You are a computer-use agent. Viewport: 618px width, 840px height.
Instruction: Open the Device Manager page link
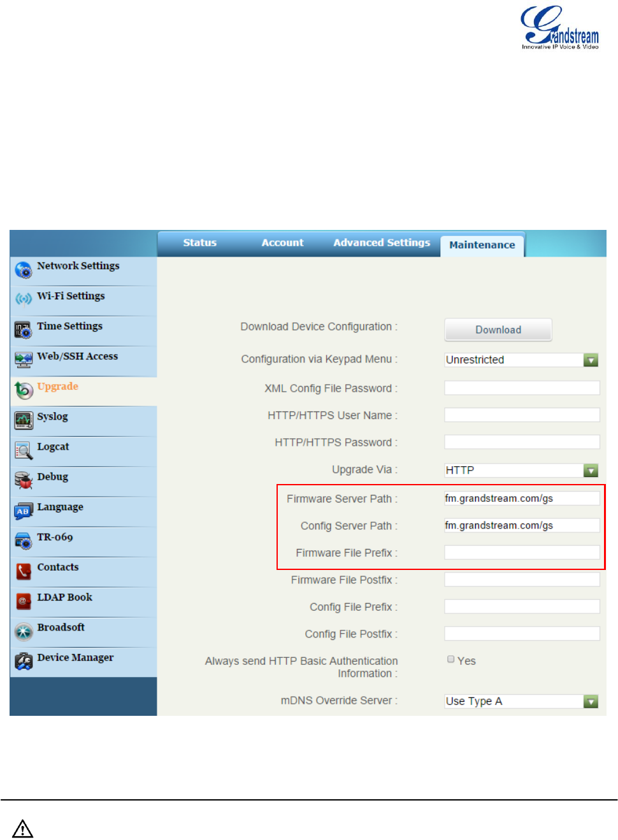coord(75,658)
